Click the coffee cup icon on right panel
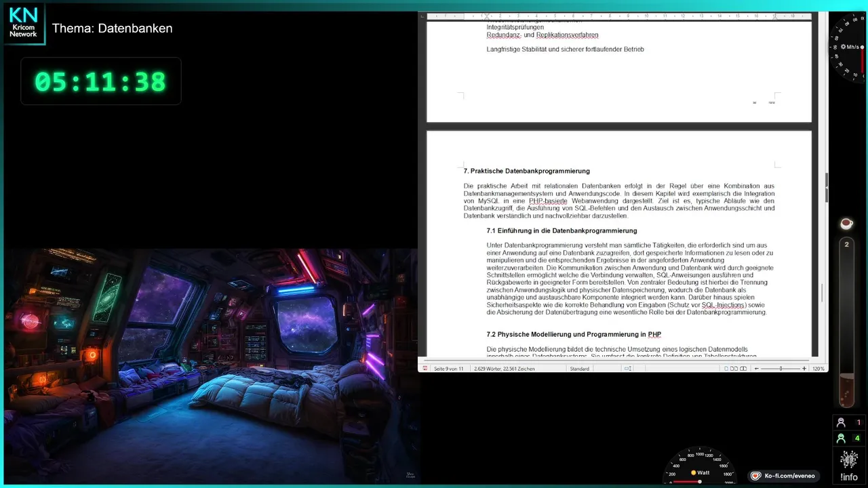The width and height of the screenshot is (868, 488). (x=846, y=223)
